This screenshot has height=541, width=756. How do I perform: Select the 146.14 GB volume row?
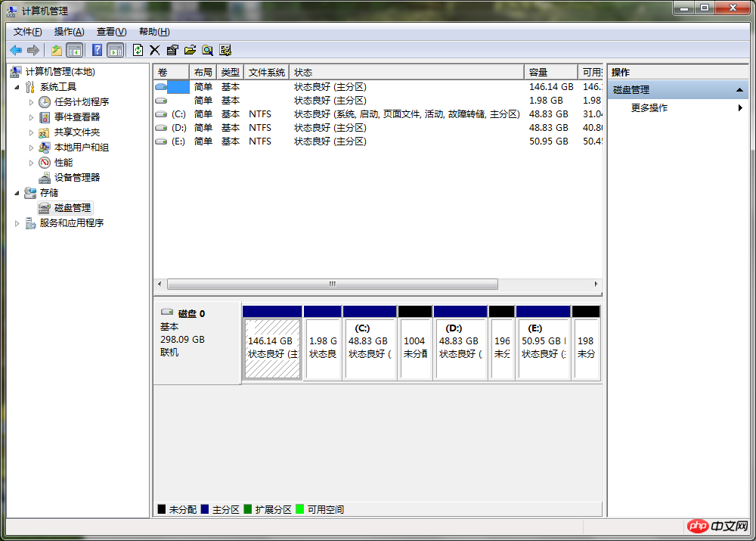[378, 87]
